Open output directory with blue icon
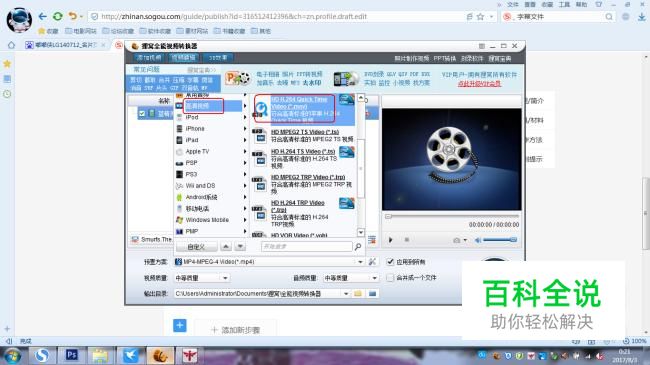The image size is (650, 365). (372, 294)
